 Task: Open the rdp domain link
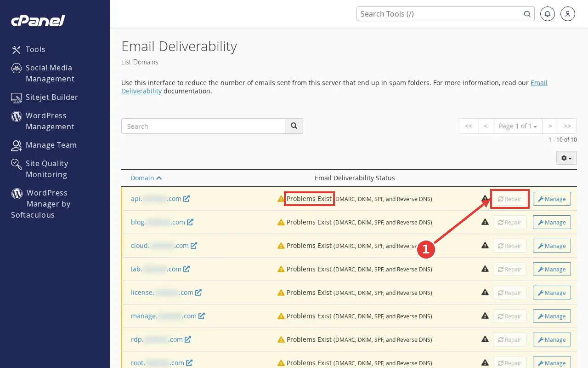(161, 339)
